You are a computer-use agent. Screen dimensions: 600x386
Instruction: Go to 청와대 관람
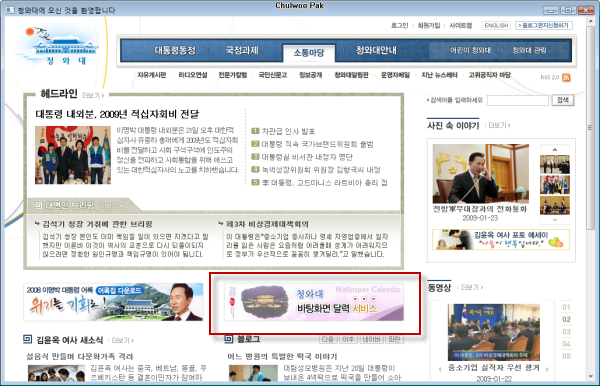click(x=529, y=50)
